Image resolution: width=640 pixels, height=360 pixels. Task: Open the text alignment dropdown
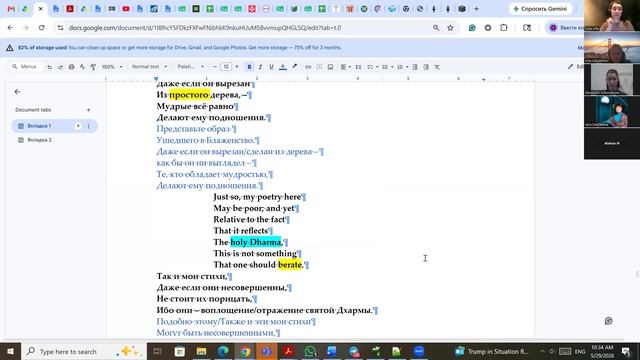click(345, 67)
